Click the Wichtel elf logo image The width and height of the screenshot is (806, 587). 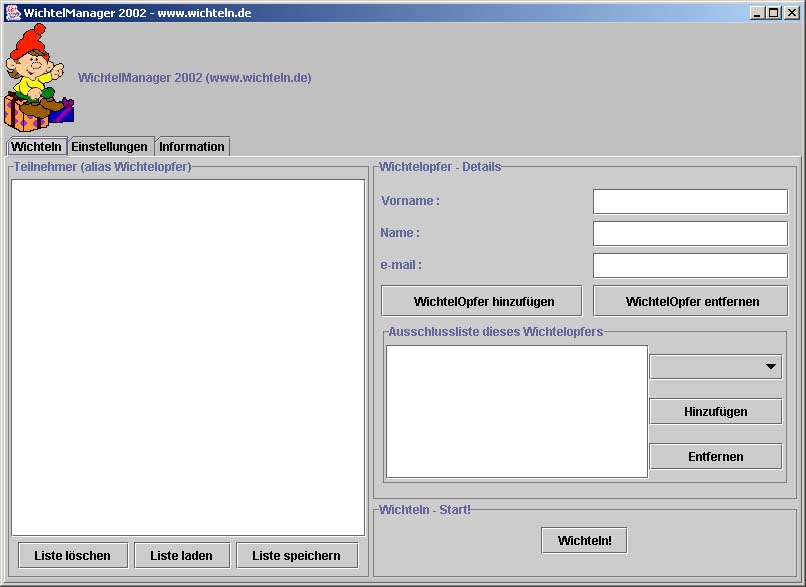pyautogui.click(x=39, y=77)
